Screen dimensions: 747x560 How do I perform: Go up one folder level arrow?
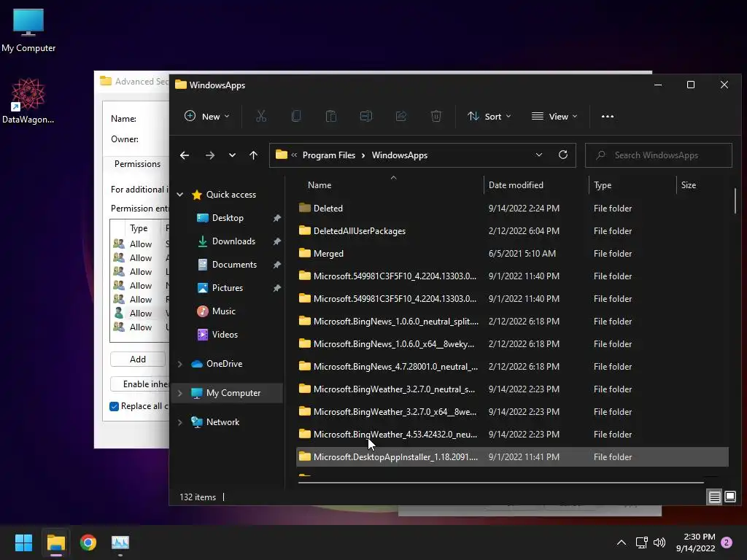tap(253, 155)
